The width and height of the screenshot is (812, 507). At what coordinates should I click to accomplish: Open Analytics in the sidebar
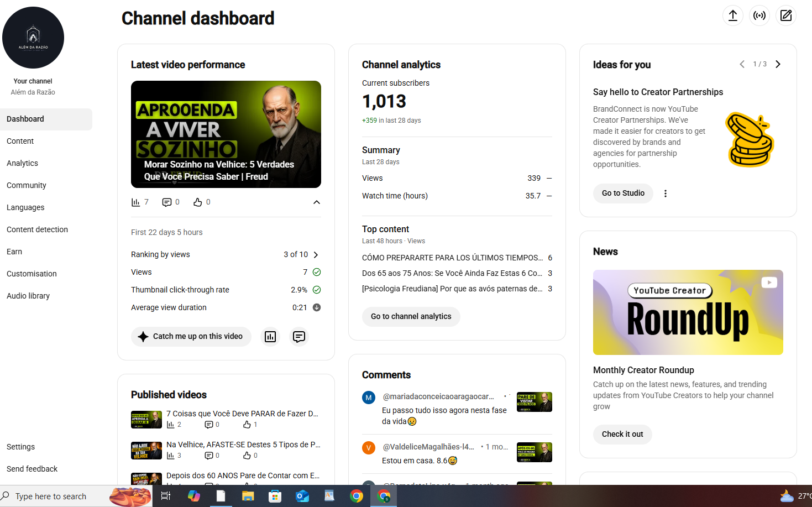[x=46, y=163]
